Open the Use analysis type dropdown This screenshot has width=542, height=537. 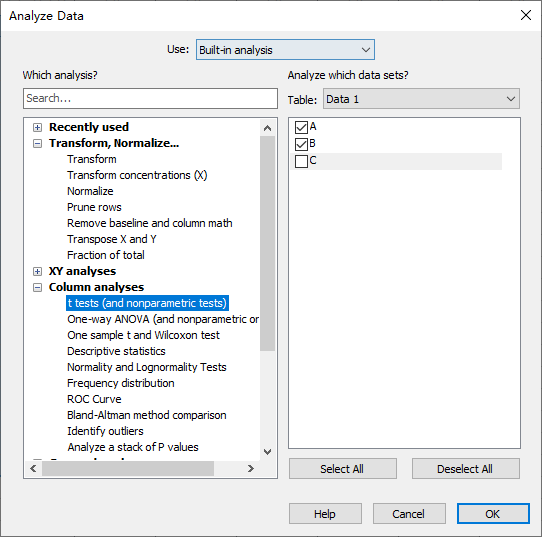click(285, 50)
